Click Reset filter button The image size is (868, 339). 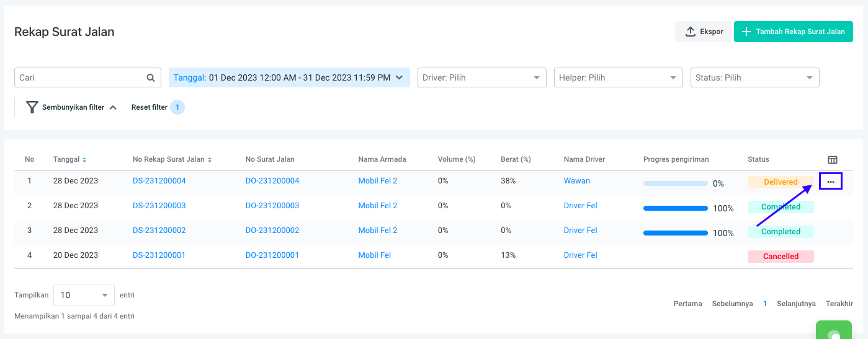point(150,107)
